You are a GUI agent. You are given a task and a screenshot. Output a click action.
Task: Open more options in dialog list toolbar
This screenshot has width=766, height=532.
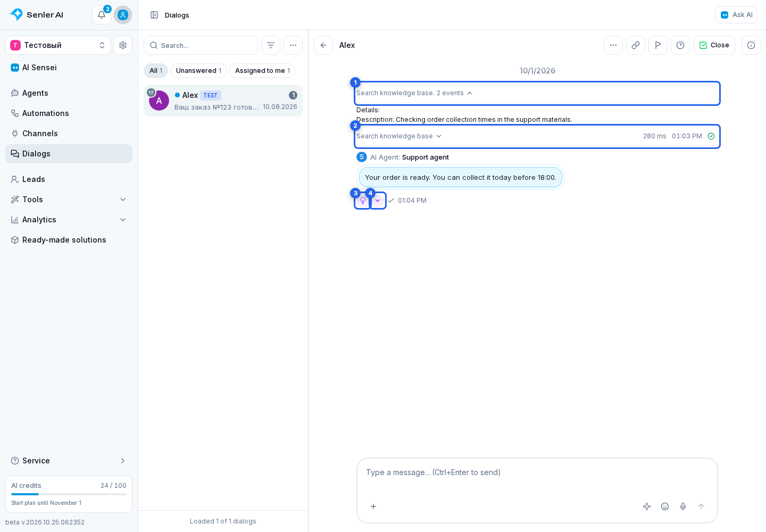(x=293, y=45)
